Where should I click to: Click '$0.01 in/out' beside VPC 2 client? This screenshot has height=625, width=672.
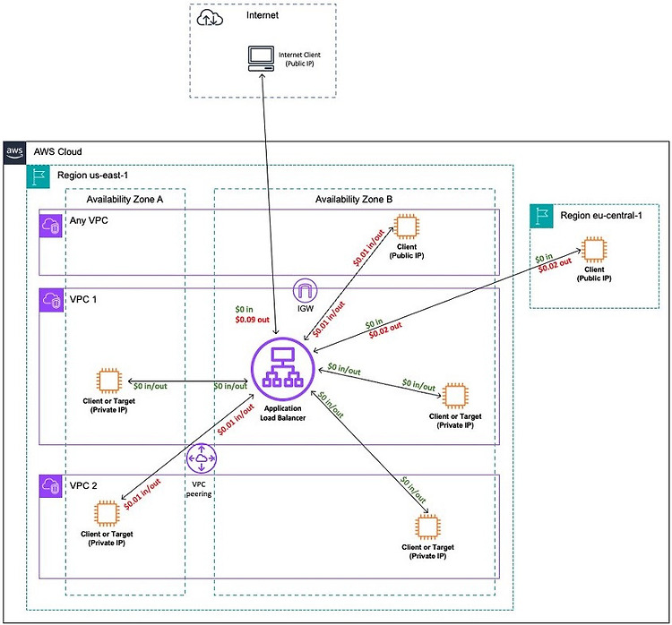tap(142, 494)
